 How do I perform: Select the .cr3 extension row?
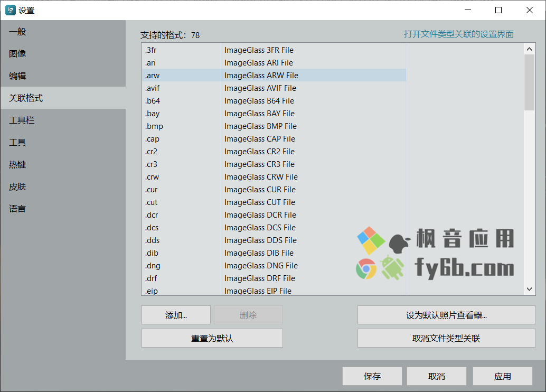[274, 164]
